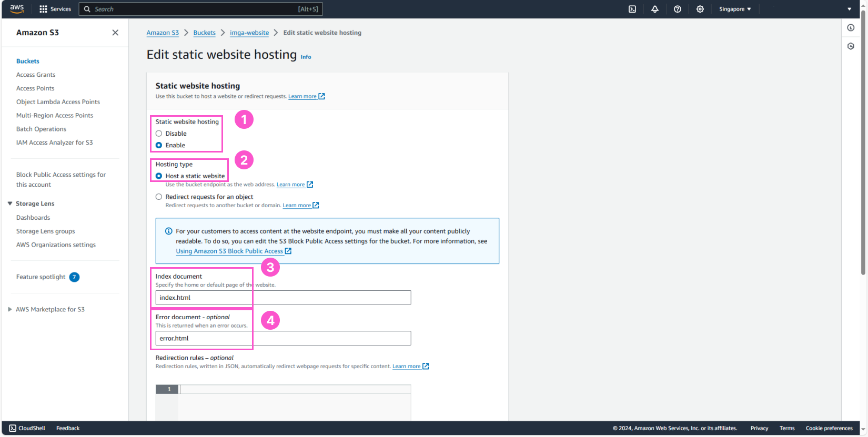This screenshot has width=868, height=437.
Task: Open the Singapore region dropdown
Action: (735, 9)
